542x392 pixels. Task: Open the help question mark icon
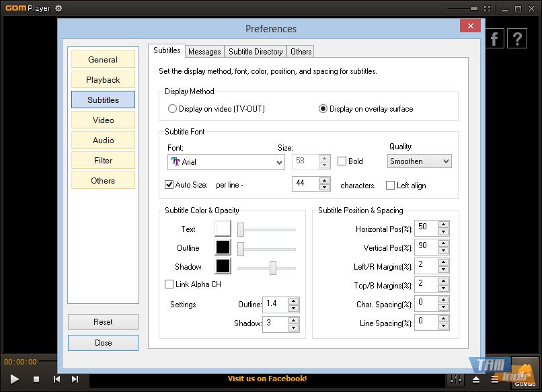pyautogui.click(x=517, y=38)
